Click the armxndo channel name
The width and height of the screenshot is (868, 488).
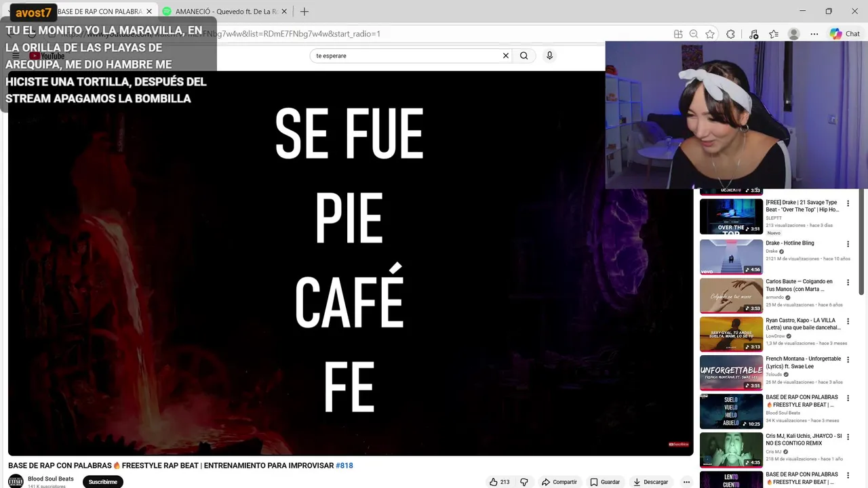click(775, 297)
